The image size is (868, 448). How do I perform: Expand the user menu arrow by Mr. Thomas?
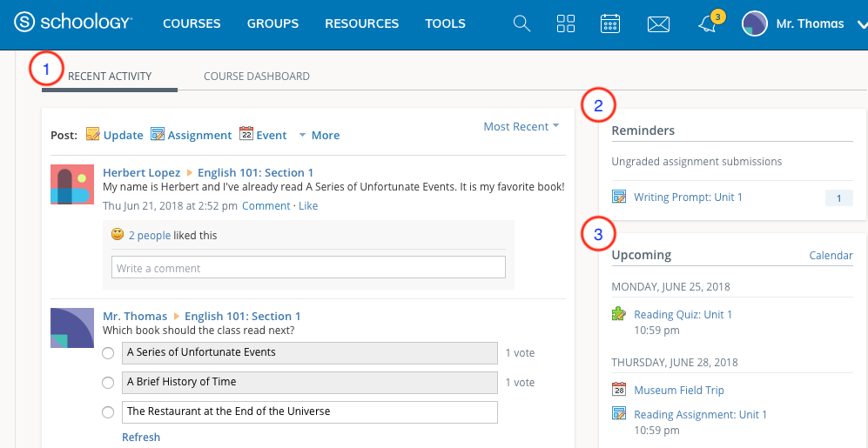click(x=862, y=23)
